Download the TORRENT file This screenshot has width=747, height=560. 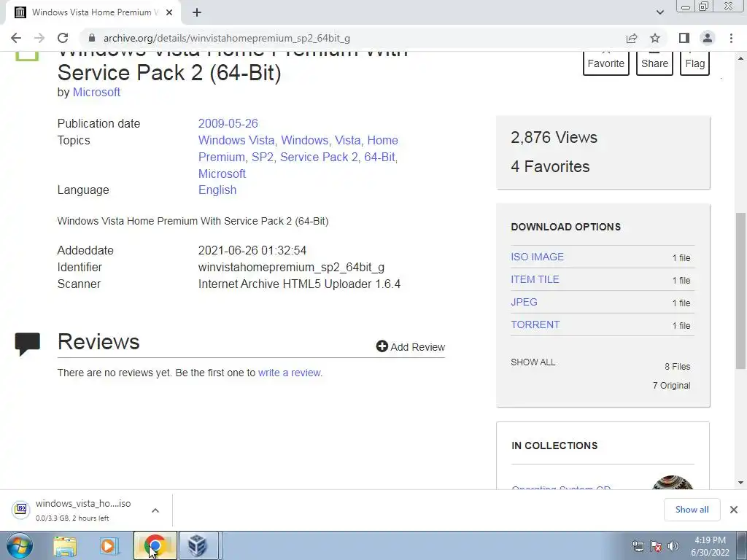click(535, 324)
